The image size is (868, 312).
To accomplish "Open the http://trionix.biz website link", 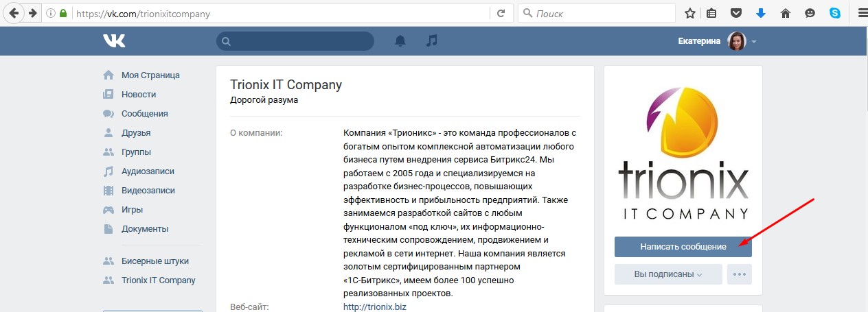I will point(375,307).
